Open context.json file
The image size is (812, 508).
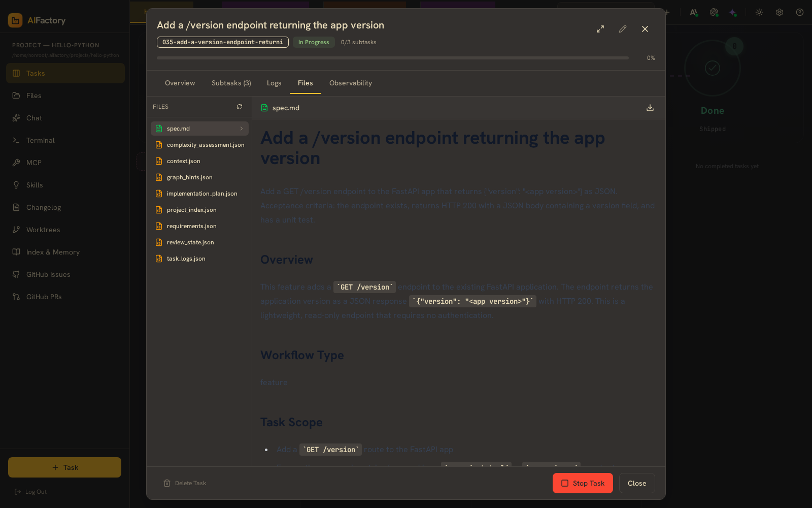click(x=199, y=161)
